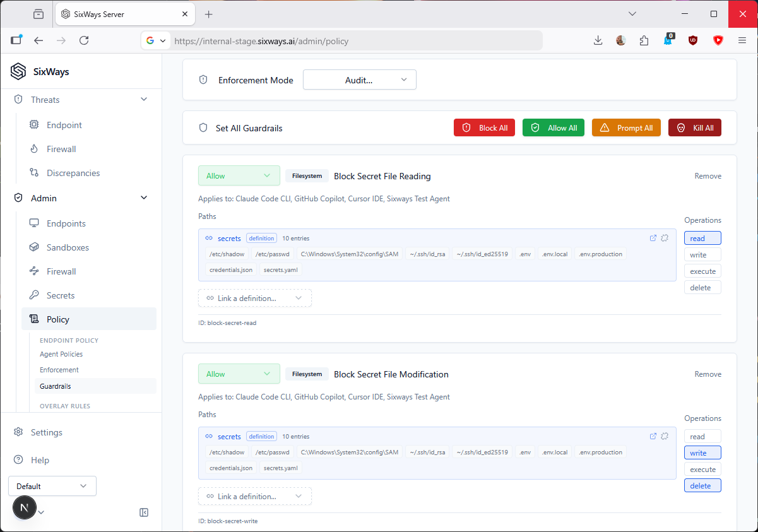Open external link icon in first secrets definition
Screen dimensions: 758x532
[653, 238]
